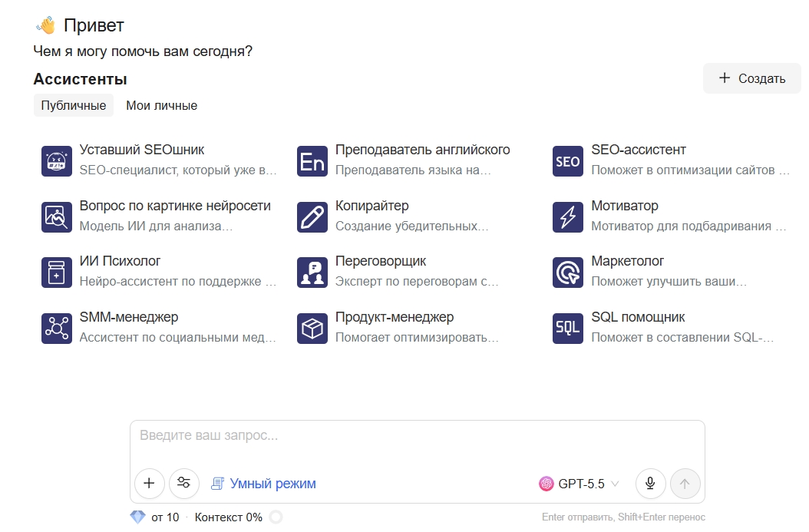Open the ИИ Психолог icon
The height and width of the screenshot is (532, 809).
click(x=57, y=273)
